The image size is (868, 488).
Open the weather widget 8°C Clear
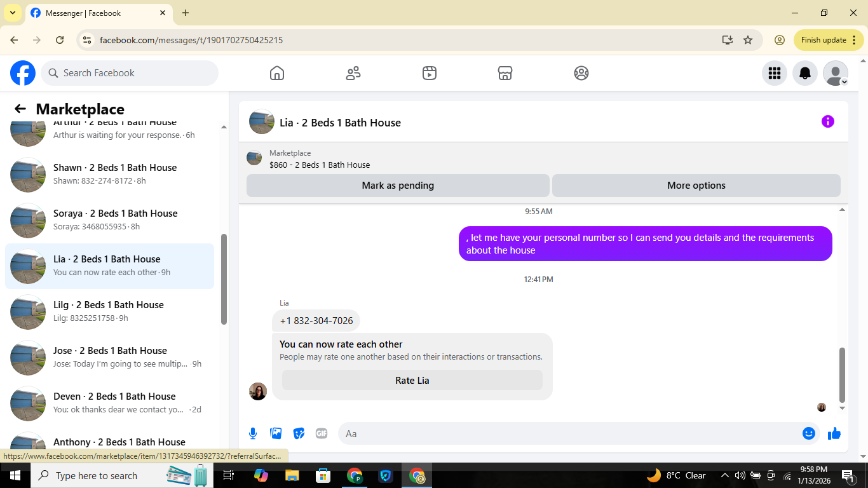point(677,475)
